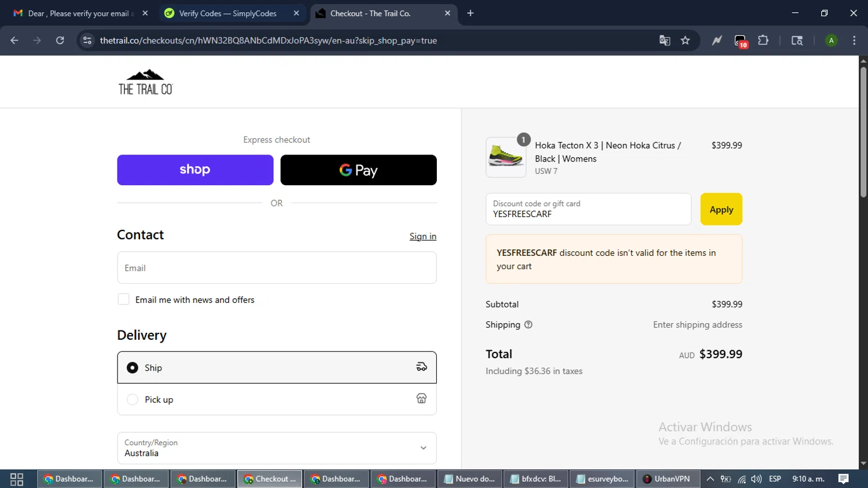Tick Email me with news and offers
Screen dimensions: 868x488
[x=123, y=299]
